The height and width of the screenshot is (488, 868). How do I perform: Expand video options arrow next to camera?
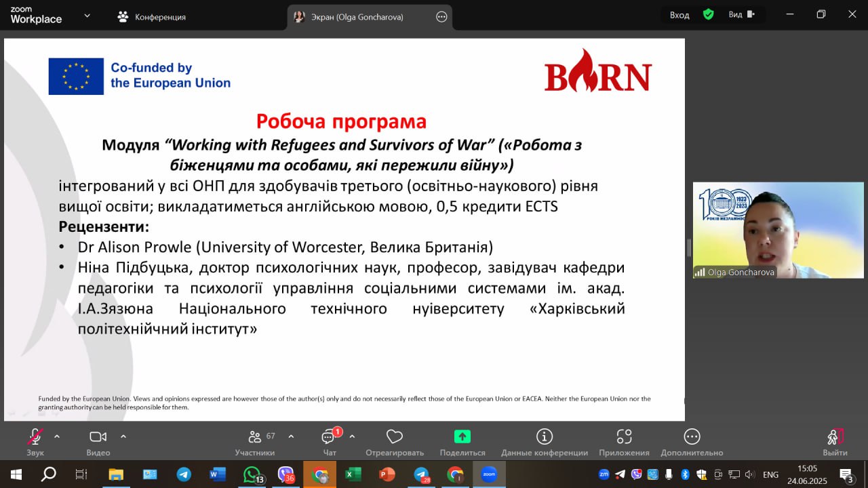click(x=123, y=436)
